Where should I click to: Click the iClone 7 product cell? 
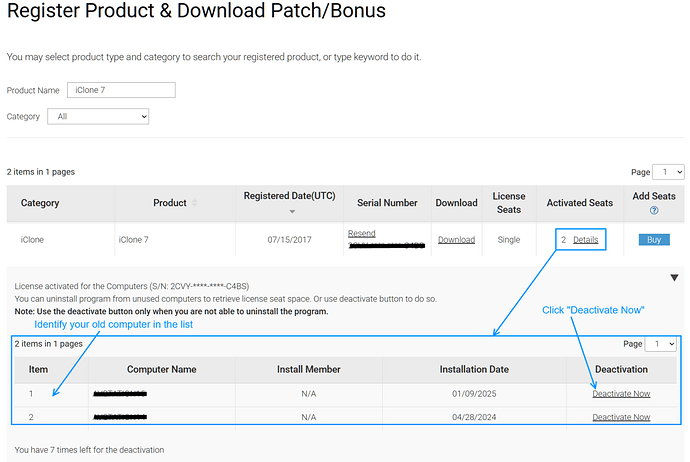133,240
